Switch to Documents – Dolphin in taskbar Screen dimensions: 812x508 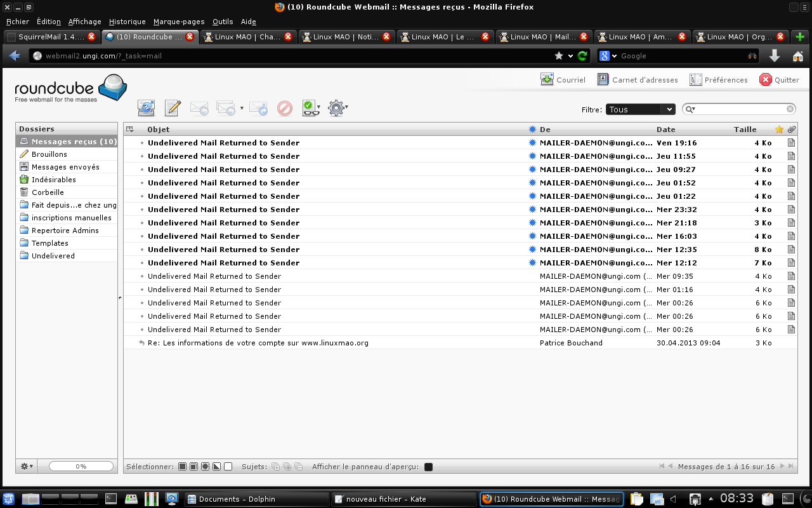(x=256, y=499)
